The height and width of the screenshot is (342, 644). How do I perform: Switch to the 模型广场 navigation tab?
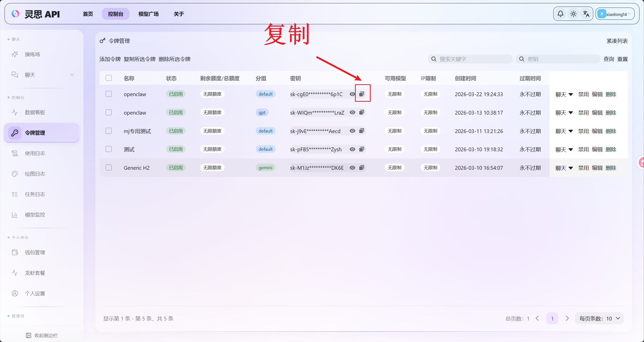(149, 14)
